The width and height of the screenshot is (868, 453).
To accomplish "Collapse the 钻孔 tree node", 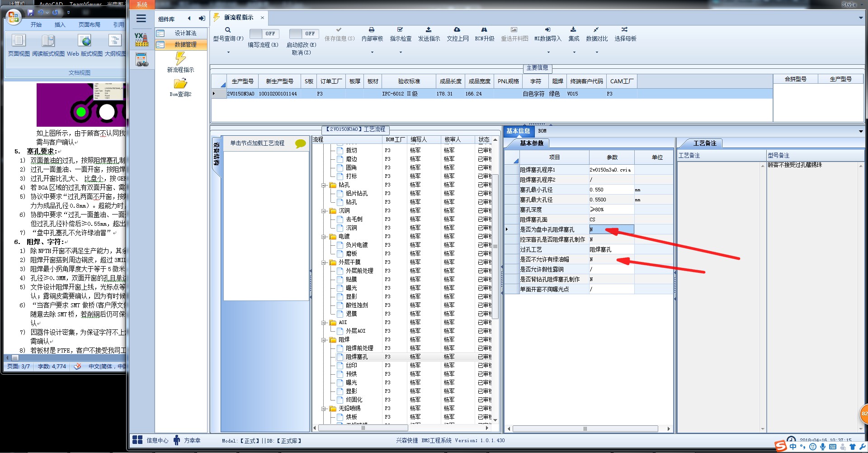I will point(324,185).
